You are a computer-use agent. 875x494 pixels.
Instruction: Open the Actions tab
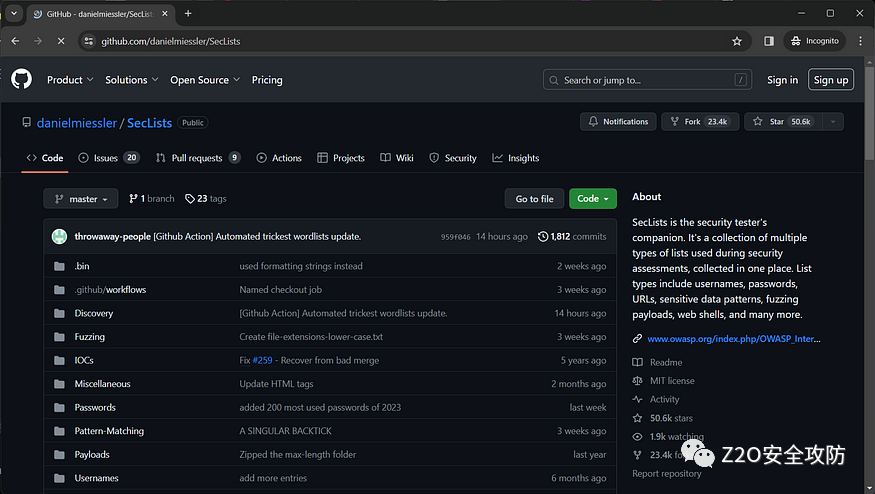point(279,158)
